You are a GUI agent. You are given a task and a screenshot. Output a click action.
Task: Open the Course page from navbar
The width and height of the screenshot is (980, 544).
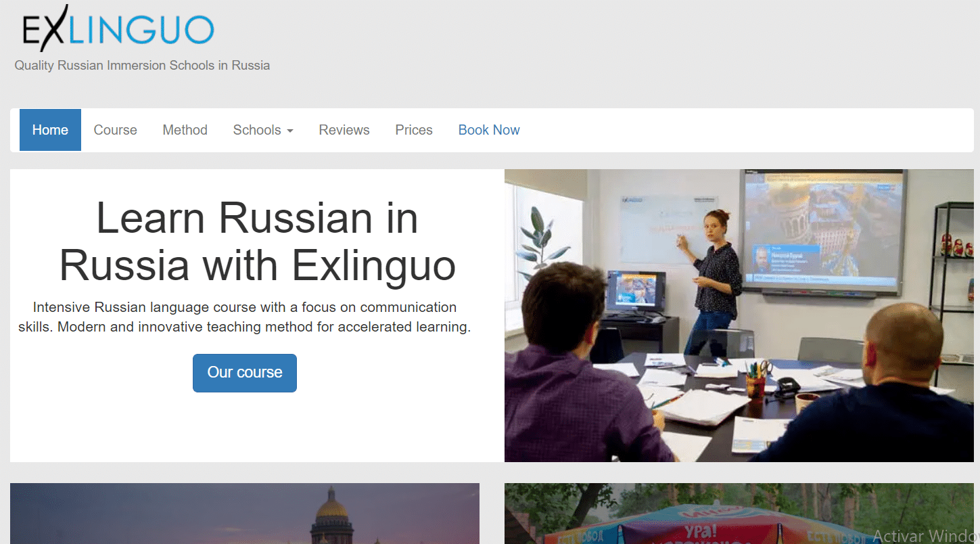pos(115,130)
